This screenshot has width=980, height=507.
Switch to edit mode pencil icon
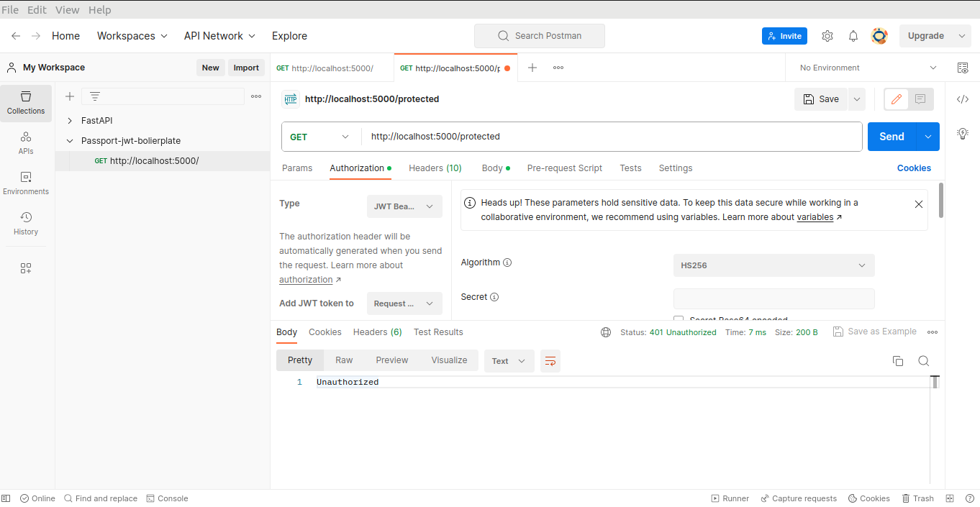click(897, 99)
